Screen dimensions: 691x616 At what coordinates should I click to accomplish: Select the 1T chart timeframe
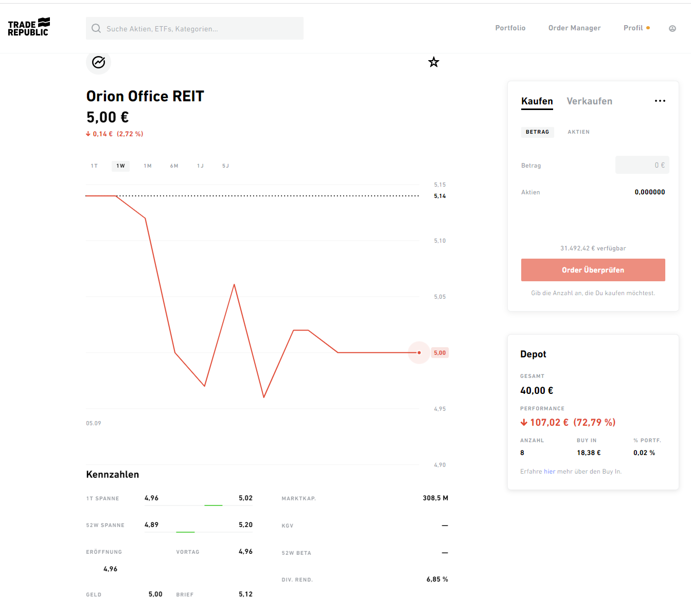94,166
